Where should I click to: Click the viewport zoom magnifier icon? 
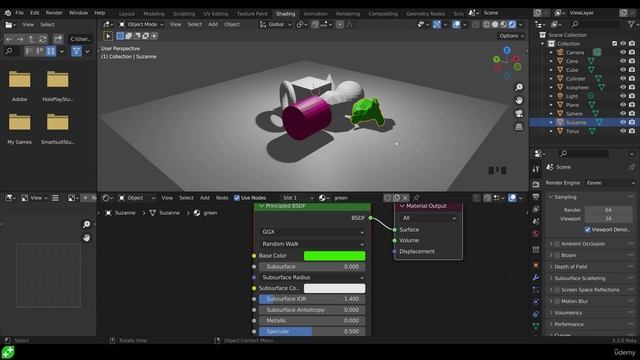(x=519, y=87)
